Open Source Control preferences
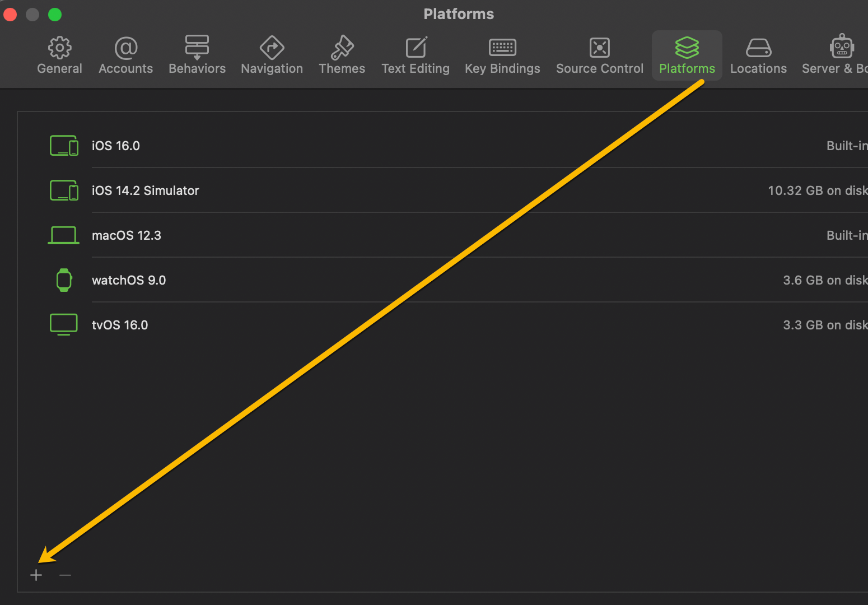868x605 pixels. (599, 54)
